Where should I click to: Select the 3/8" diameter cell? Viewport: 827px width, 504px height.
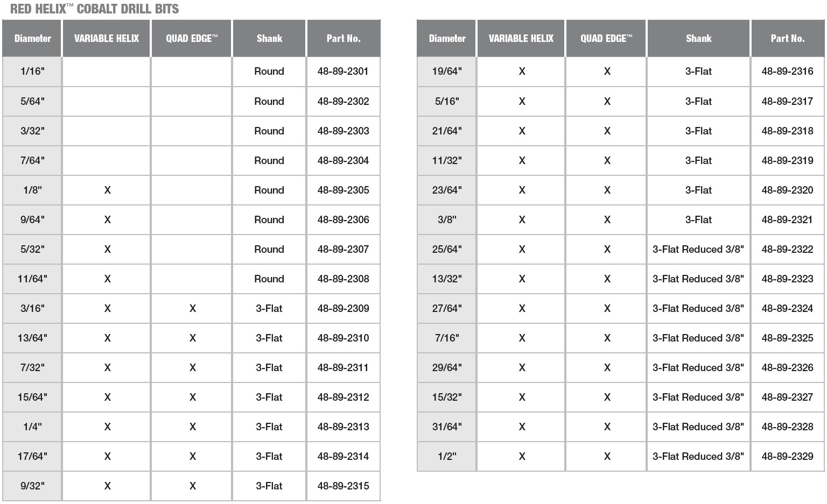(x=447, y=219)
